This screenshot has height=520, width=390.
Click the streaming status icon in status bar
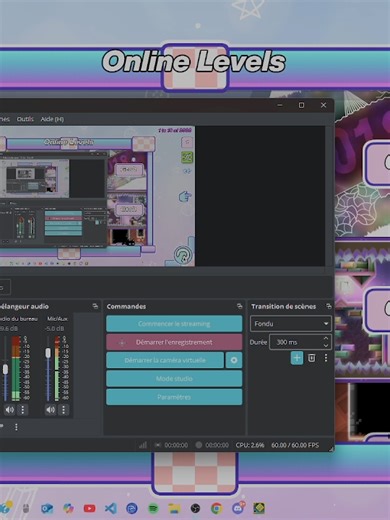[158, 445]
